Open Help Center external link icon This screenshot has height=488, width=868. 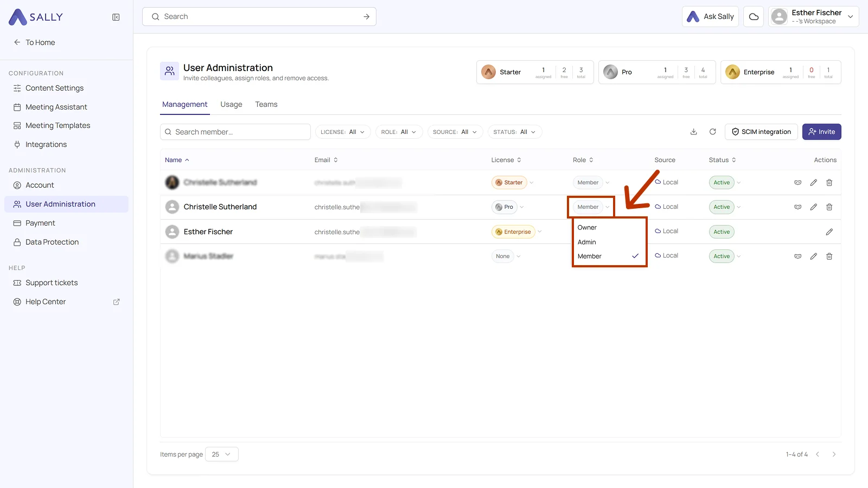point(116,302)
